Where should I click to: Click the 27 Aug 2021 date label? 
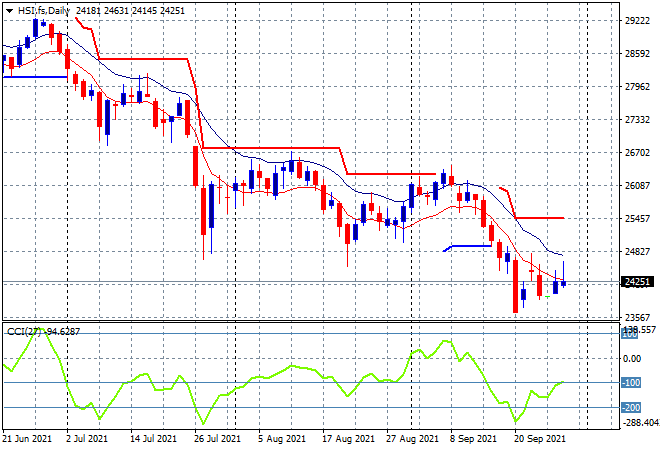pyautogui.click(x=412, y=439)
